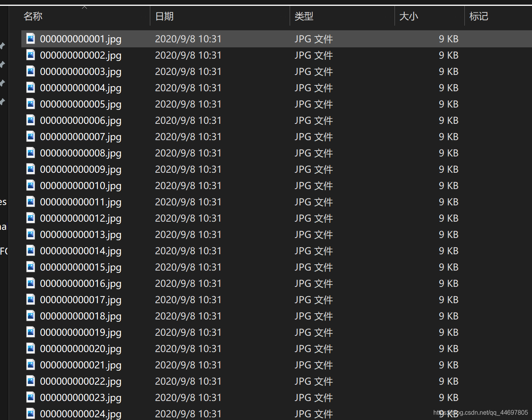The width and height of the screenshot is (532, 420).
Task: Select image icon of 000000000011.jpg
Action: [x=31, y=201]
